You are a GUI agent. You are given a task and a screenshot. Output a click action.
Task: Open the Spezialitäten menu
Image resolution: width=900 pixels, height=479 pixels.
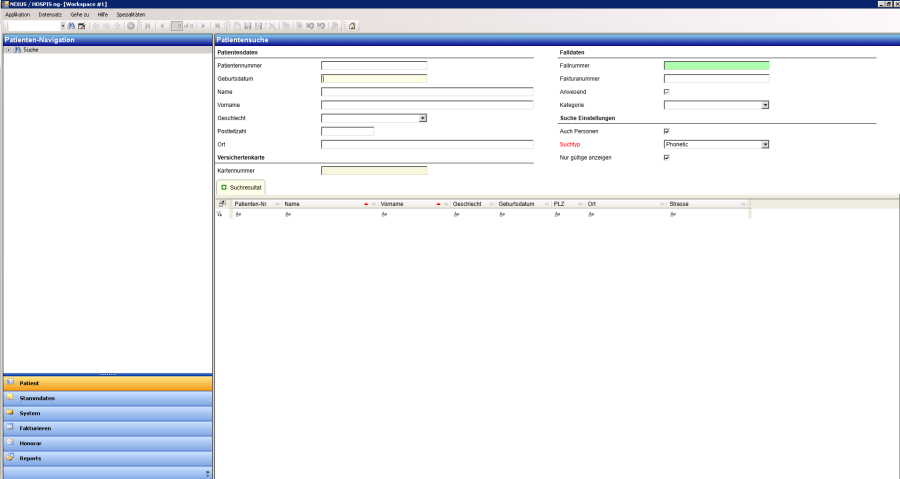pyautogui.click(x=131, y=14)
